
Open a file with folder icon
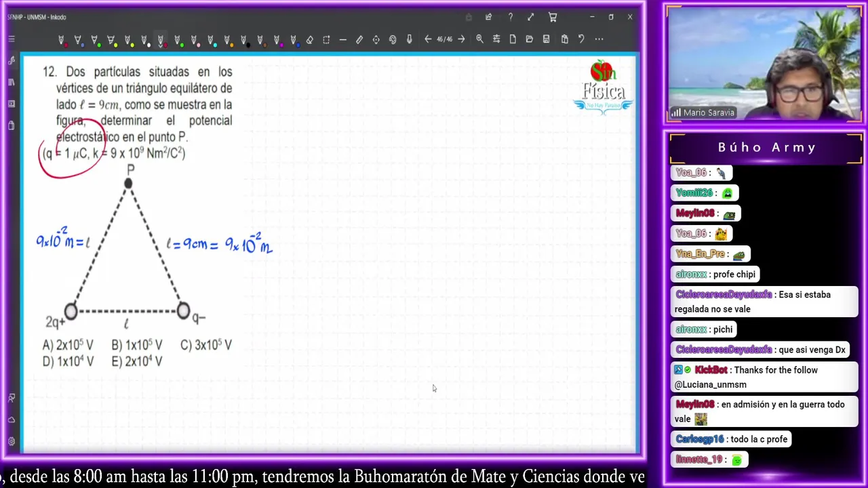coord(530,39)
